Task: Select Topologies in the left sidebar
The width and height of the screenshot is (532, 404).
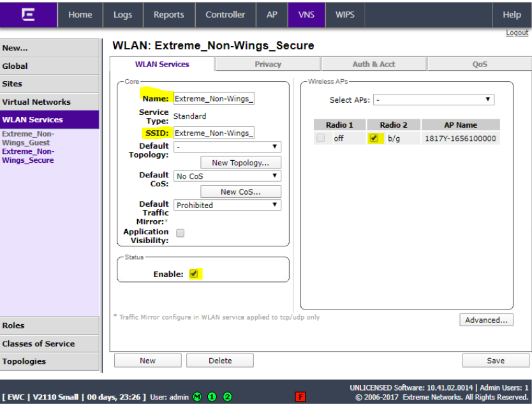Action: click(50, 361)
